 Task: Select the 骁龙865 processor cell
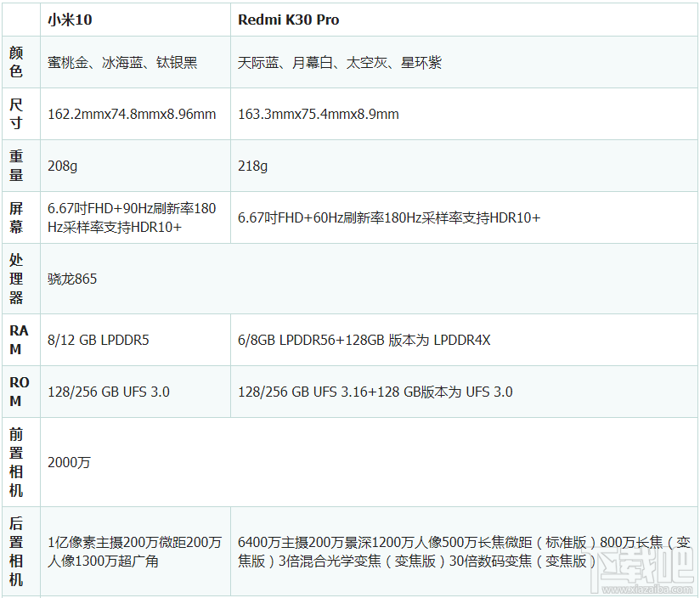pos(73,278)
